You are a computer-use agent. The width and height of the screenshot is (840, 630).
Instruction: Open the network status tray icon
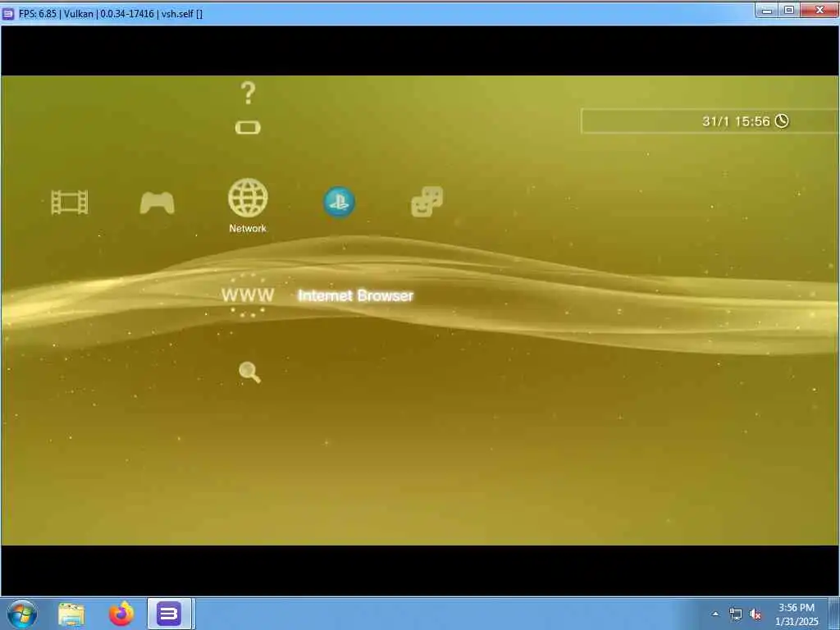coord(736,614)
